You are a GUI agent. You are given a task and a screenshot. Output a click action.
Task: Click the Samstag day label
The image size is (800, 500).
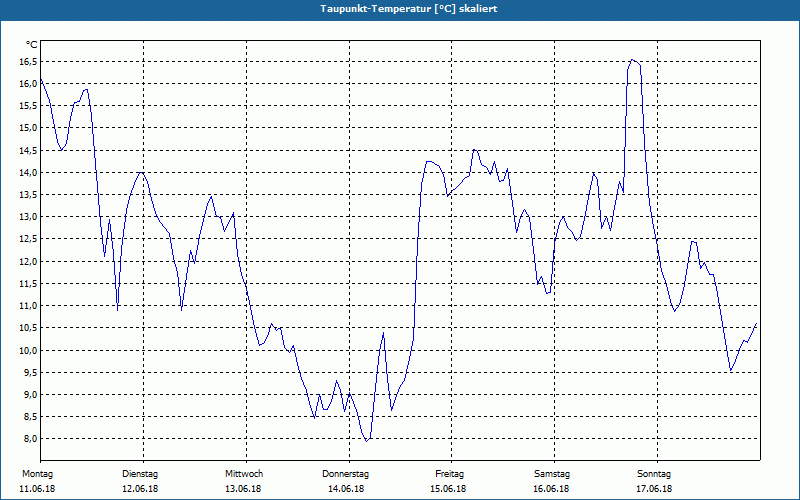pyautogui.click(x=552, y=474)
